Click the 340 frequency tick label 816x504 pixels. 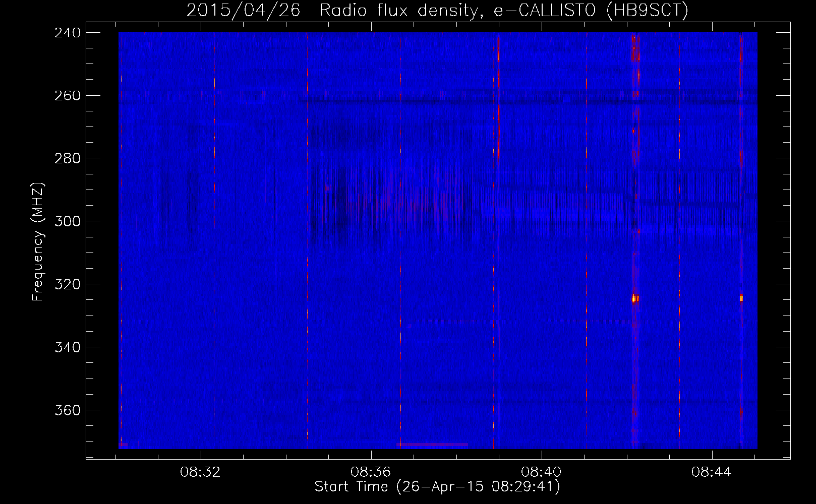tap(68, 348)
